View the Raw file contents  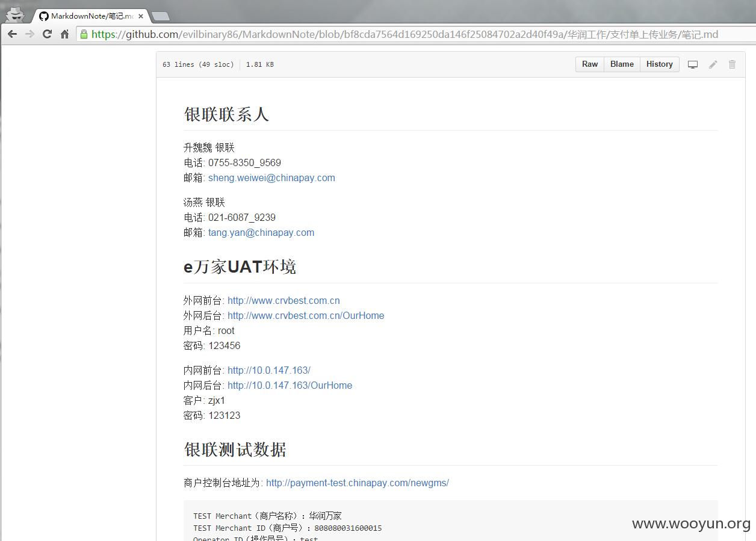tap(590, 64)
